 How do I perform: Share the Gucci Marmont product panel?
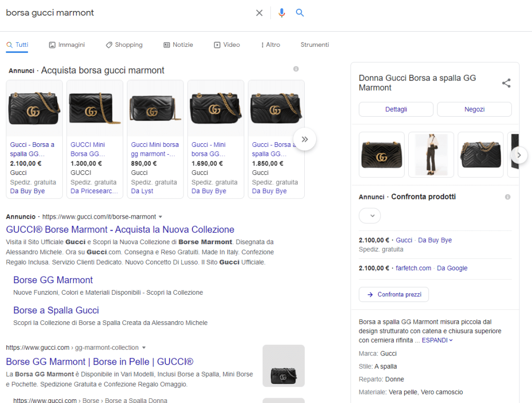click(506, 83)
